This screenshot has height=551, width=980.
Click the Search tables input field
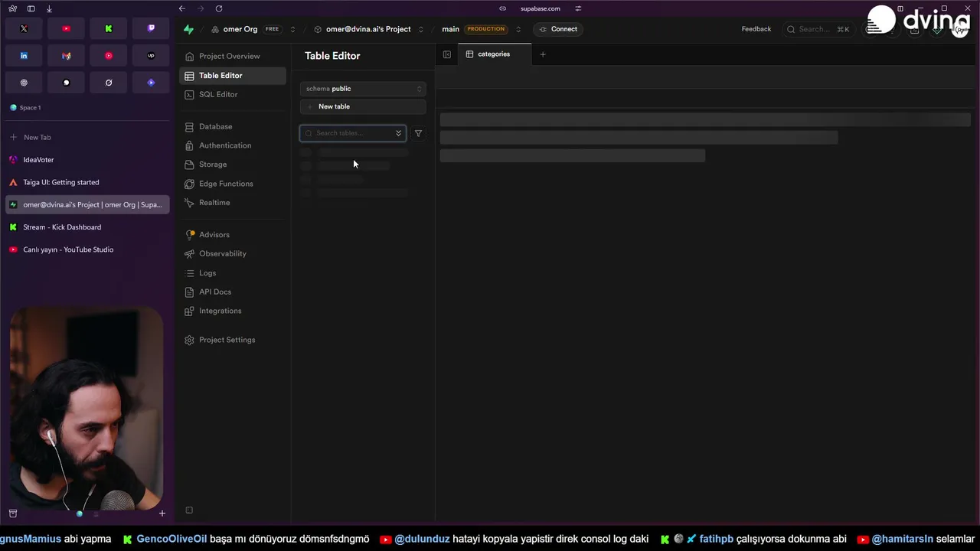353,133
